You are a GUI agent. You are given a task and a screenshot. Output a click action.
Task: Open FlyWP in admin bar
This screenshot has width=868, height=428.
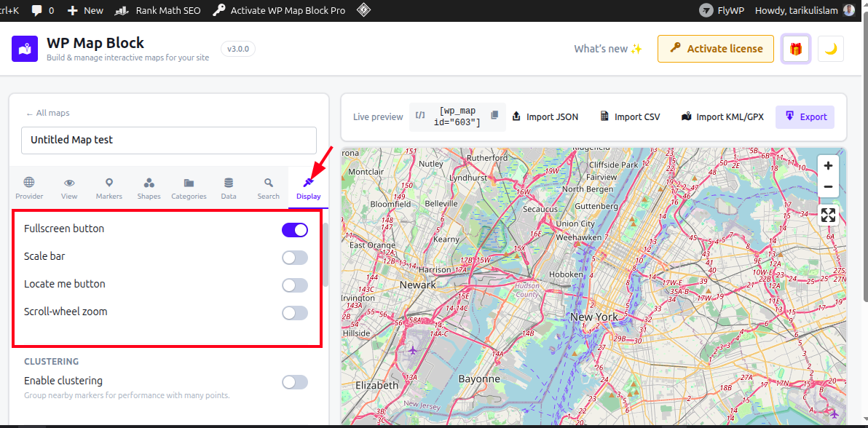pos(722,10)
